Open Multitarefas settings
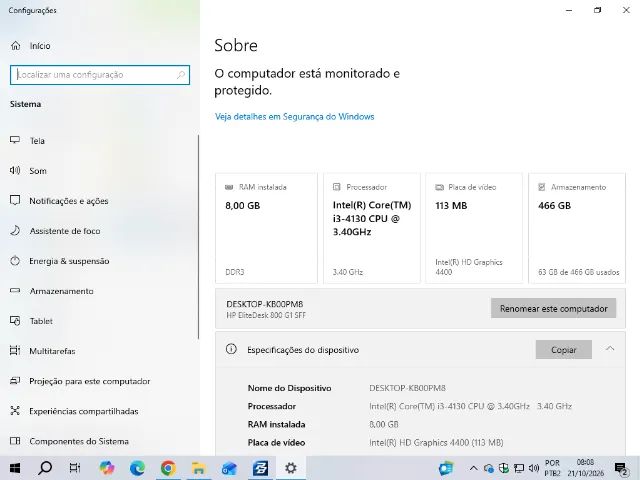The image size is (640, 480). (x=52, y=351)
